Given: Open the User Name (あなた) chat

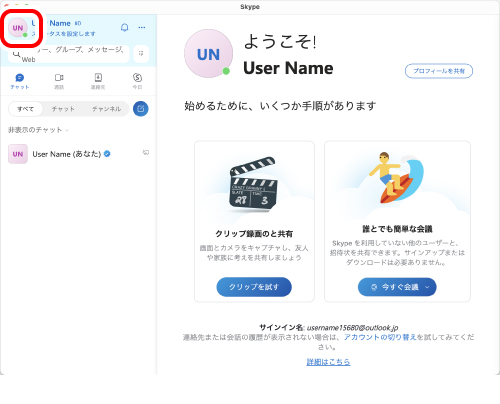Looking at the screenshot, I should [78, 154].
